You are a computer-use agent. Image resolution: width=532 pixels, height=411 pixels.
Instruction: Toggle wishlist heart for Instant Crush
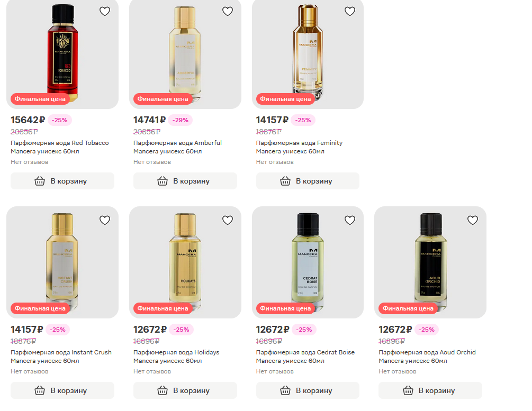coord(105,220)
